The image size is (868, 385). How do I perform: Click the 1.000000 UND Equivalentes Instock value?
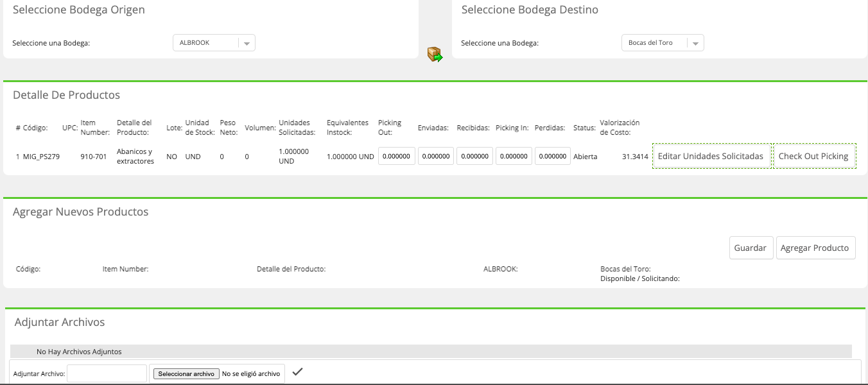pyautogui.click(x=351, y=156)
